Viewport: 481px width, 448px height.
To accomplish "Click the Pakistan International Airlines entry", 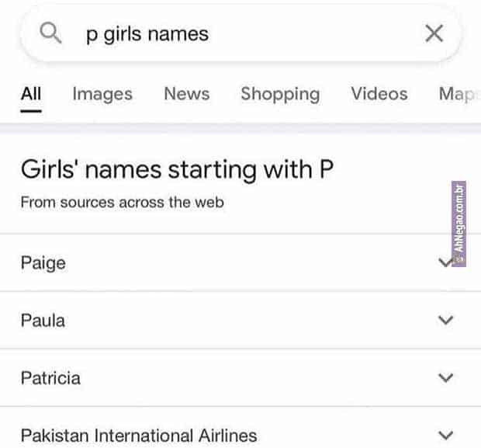I will (x=139, y=436).
